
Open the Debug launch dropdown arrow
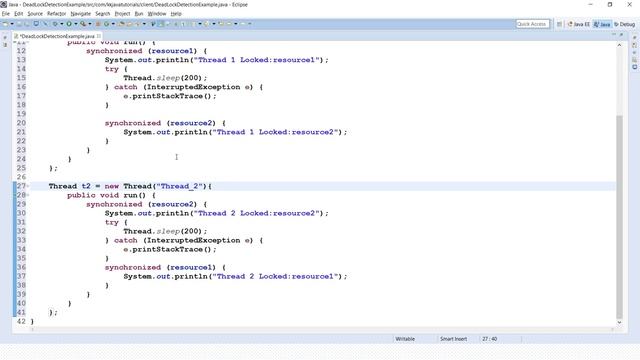pos(62,24)
